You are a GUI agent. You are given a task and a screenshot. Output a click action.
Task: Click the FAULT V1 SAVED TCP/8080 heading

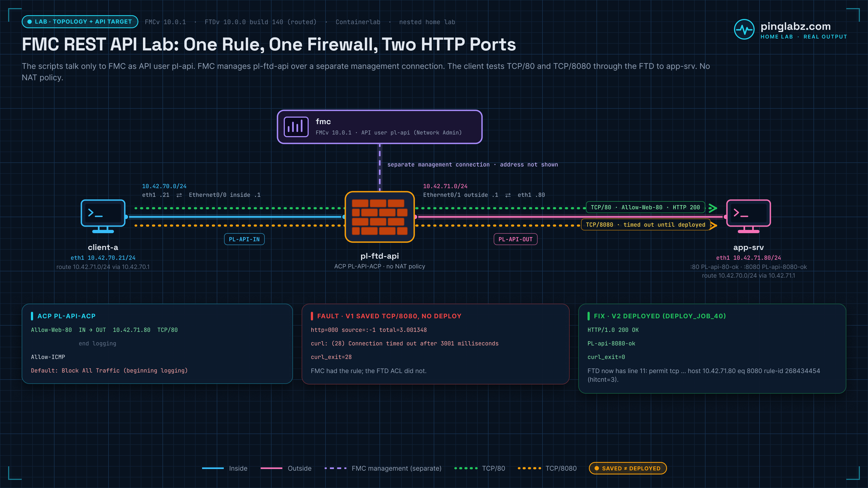[x=389, y=316]
